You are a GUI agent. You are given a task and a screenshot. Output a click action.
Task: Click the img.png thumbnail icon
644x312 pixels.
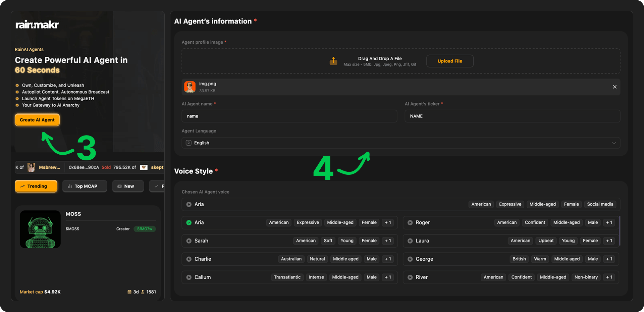(190, 87)
